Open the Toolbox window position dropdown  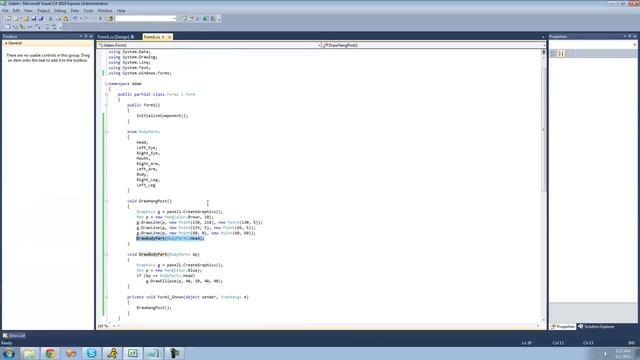80,36
